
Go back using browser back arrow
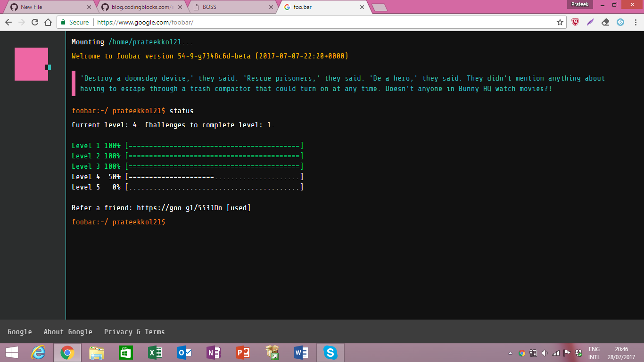(x=8, y=22)
